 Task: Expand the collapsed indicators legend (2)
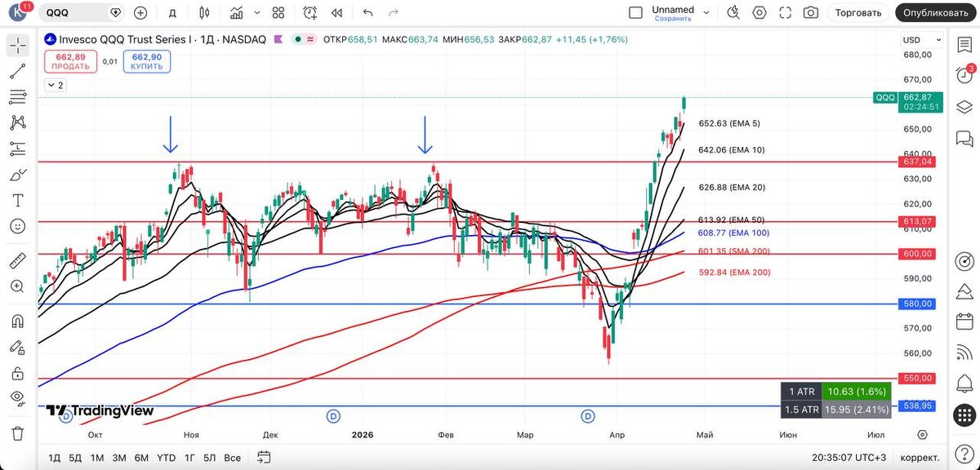(56, 85)
